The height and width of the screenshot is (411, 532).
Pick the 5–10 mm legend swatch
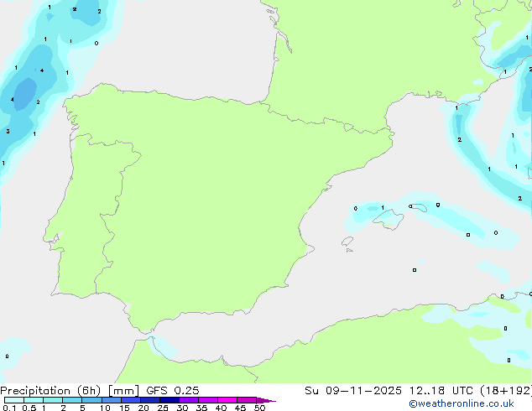click(x=91, y=400)
